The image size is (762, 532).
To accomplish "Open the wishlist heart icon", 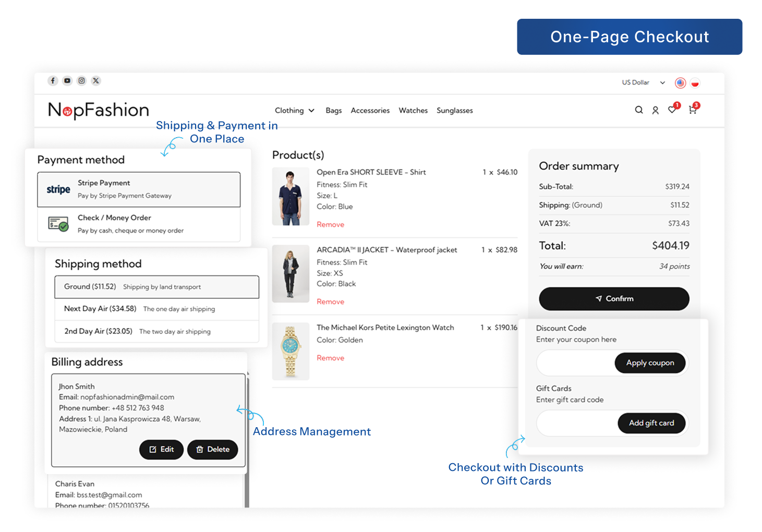I will (x=672, y=109).
